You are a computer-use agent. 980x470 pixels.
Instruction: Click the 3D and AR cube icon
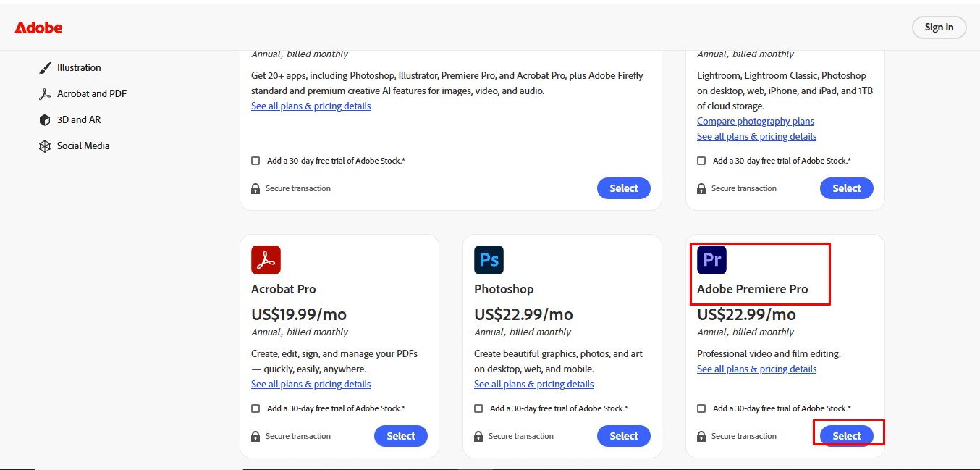pos(45,119)
